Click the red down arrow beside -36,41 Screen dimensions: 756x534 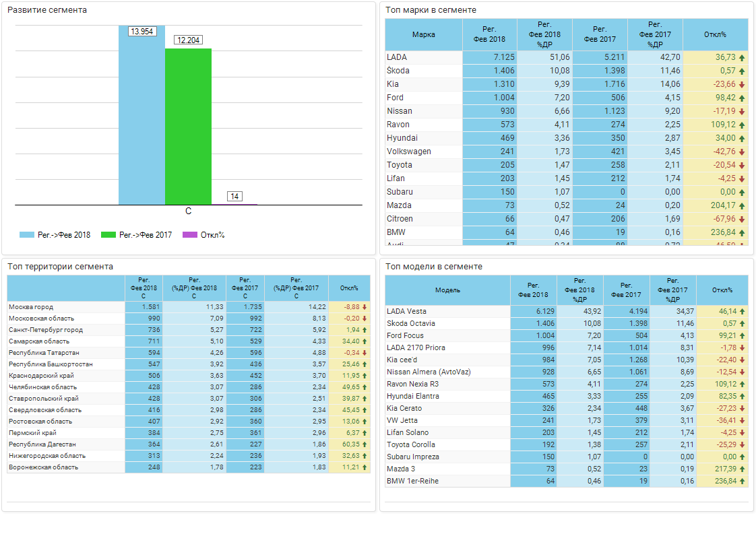click(x=742, y=421)
